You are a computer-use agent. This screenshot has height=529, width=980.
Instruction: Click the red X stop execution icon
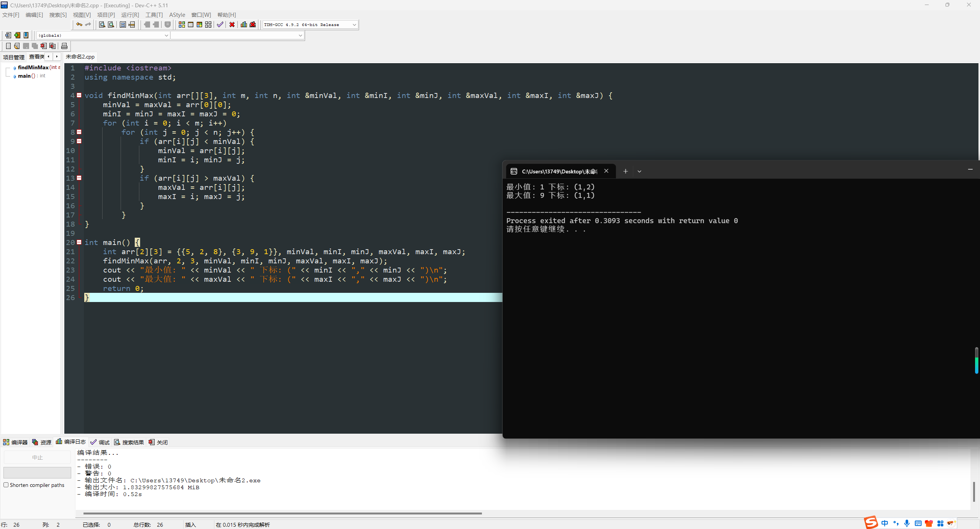pyautogui.click(x=232, y=24)
